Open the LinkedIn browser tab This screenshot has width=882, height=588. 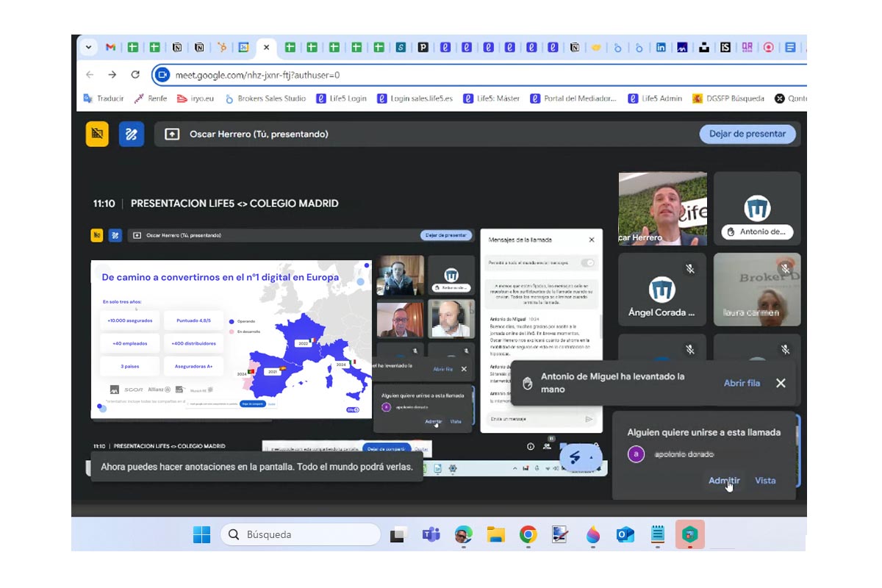point(661,47)
